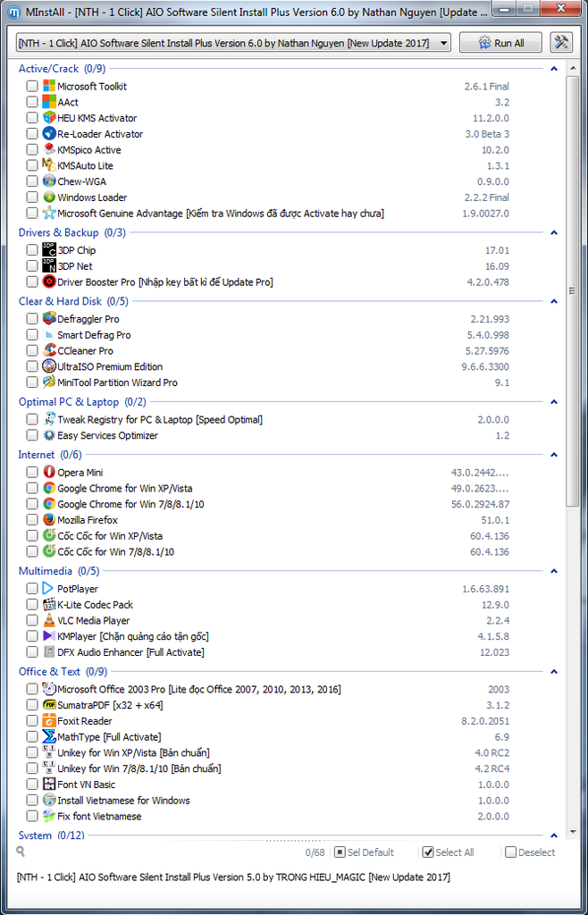Check the K-Lite Codec Pack checkbox

tap(32, 605)
